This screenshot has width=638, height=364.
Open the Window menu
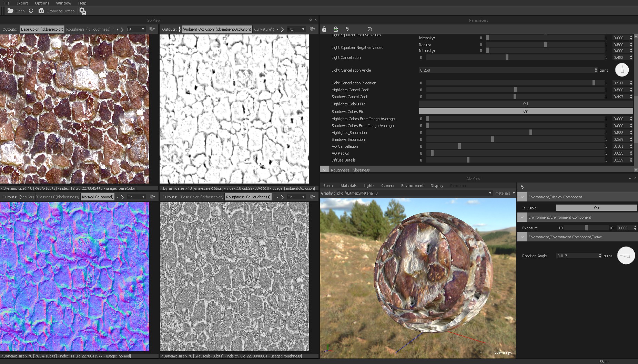[x=64, y=3]
